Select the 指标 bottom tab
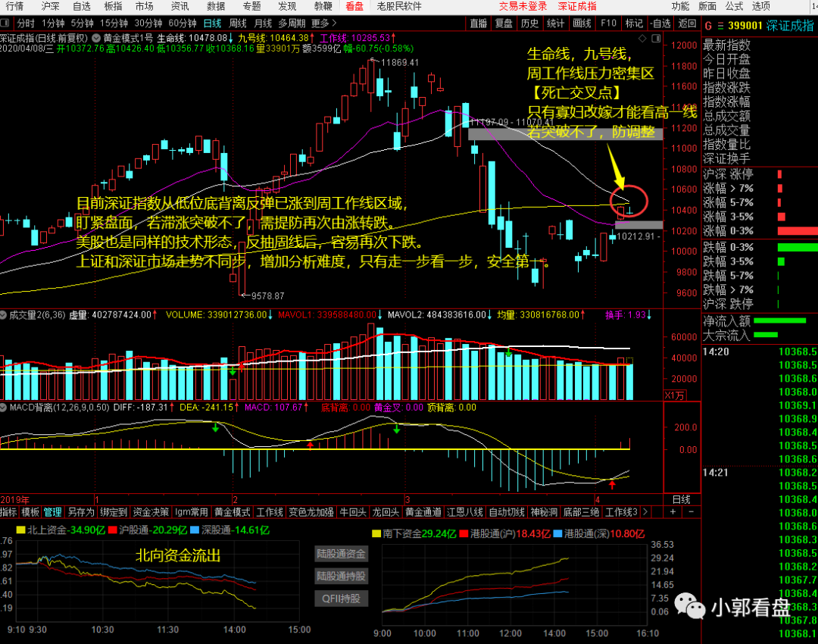 coord(9,512)
